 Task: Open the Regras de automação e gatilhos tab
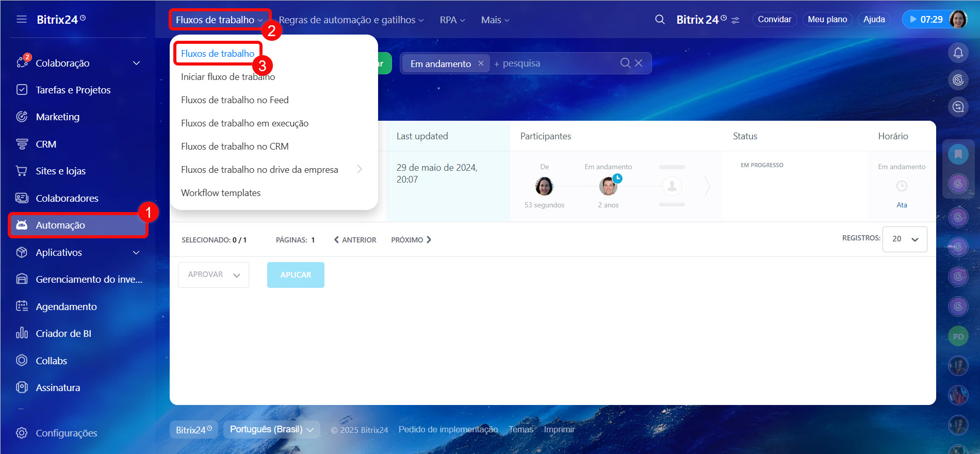tap(351, 20)
